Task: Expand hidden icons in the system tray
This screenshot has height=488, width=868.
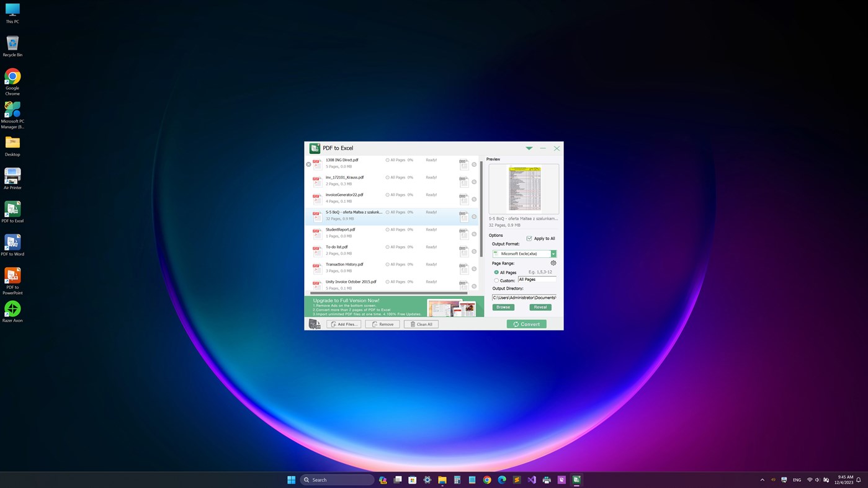Action: (x=761, y=479)
